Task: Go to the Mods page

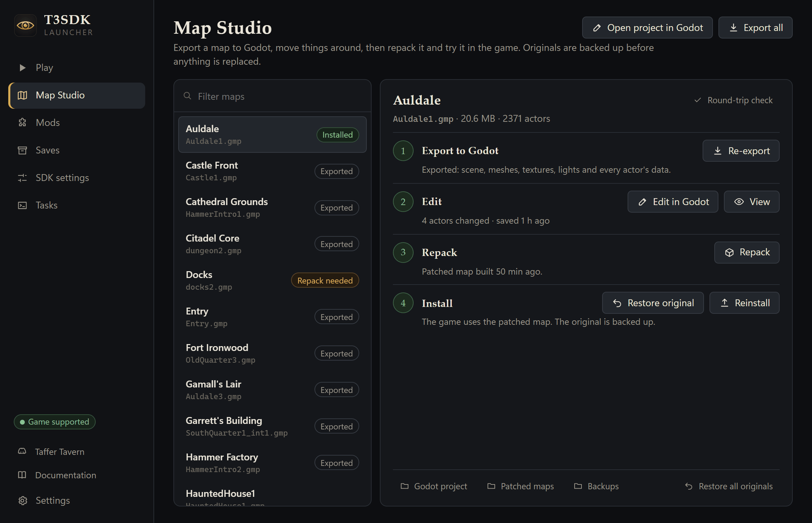Action: pyautogui.click(x=77, y=122)
